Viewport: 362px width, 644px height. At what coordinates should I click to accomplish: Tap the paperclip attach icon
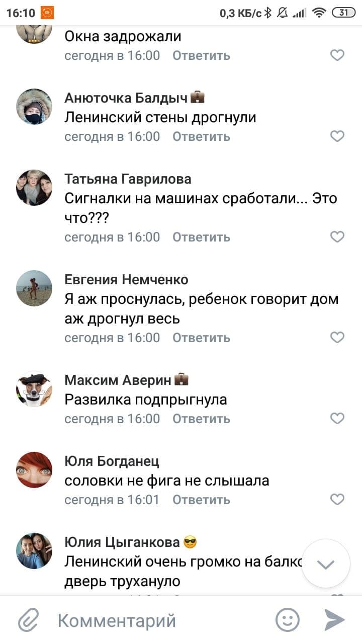tap(29, 620)
